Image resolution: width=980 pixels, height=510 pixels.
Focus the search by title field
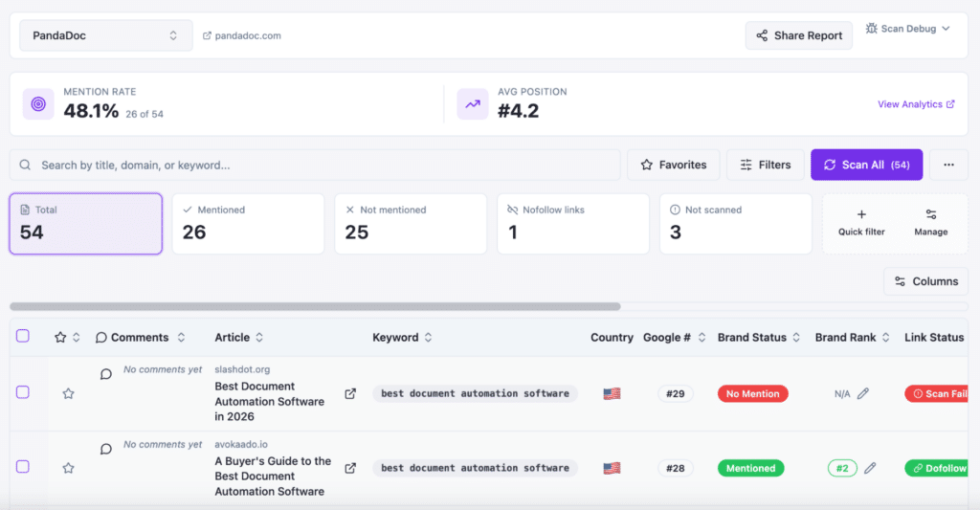coord(315,165)
